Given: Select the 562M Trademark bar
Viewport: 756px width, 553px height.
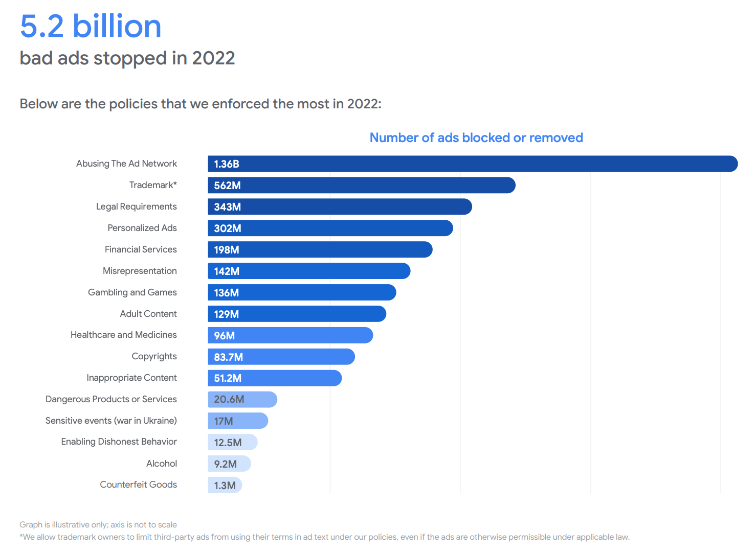Looking at the screenshot, I should [362, 185].
